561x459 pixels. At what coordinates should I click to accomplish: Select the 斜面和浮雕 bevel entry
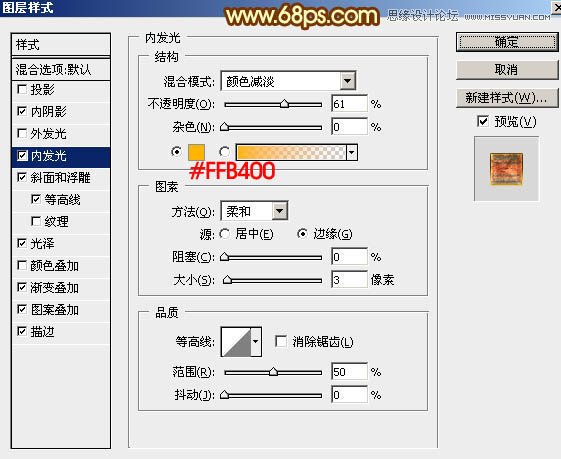[61, 178]
